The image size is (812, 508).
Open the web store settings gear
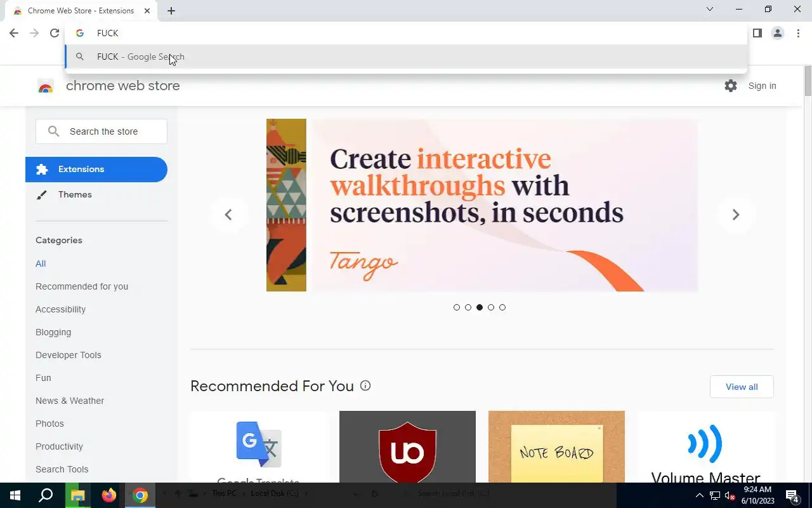pos(731,86)
